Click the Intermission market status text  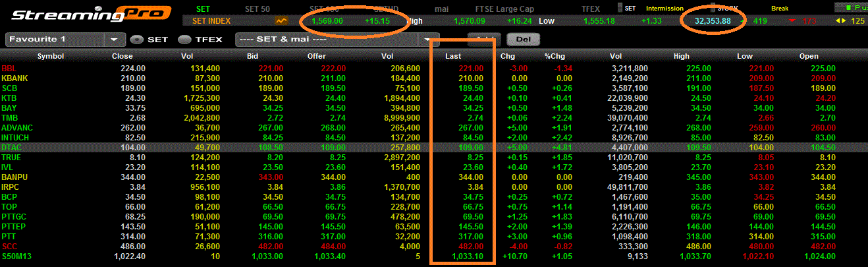coord(666,8)
